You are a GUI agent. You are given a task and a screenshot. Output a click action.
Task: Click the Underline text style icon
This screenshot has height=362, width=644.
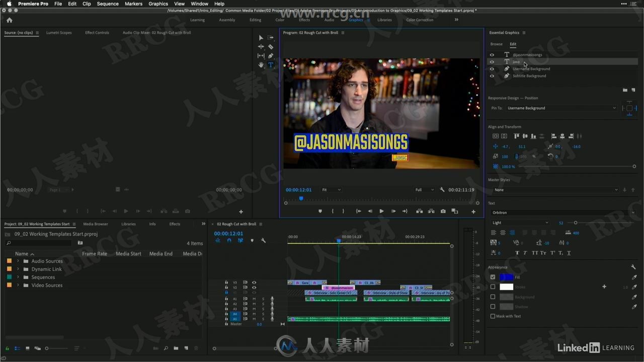[569, 253]
